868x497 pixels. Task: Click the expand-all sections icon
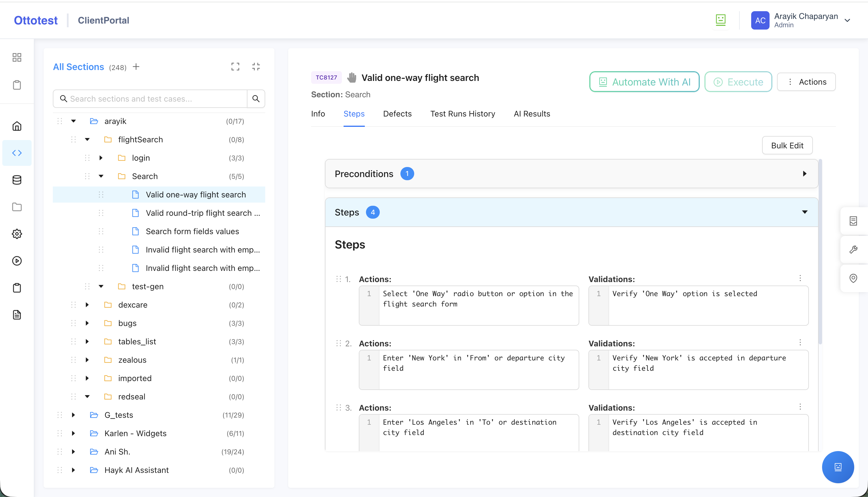pos(235,67)
